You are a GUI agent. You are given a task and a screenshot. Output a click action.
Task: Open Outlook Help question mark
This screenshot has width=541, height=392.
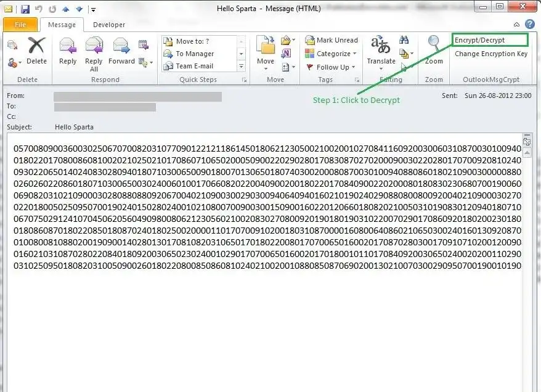pos(530,24)
